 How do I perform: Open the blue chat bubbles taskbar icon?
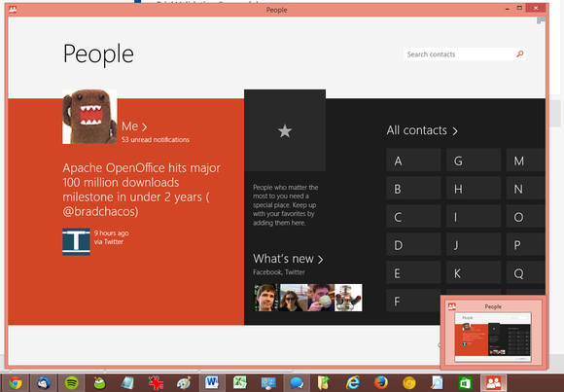pos(297,383)
